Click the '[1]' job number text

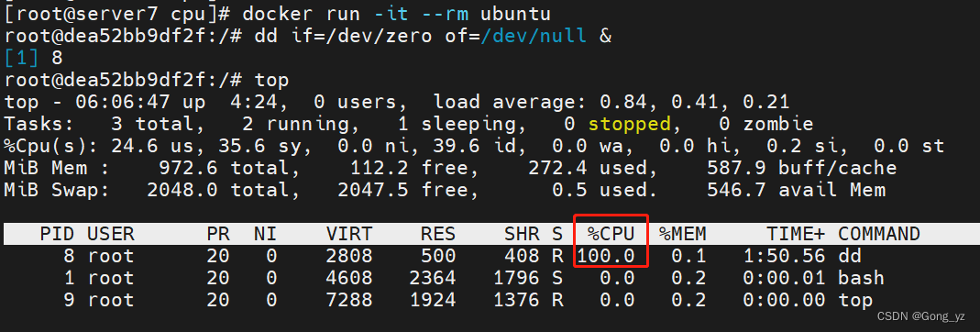(22, 58)
